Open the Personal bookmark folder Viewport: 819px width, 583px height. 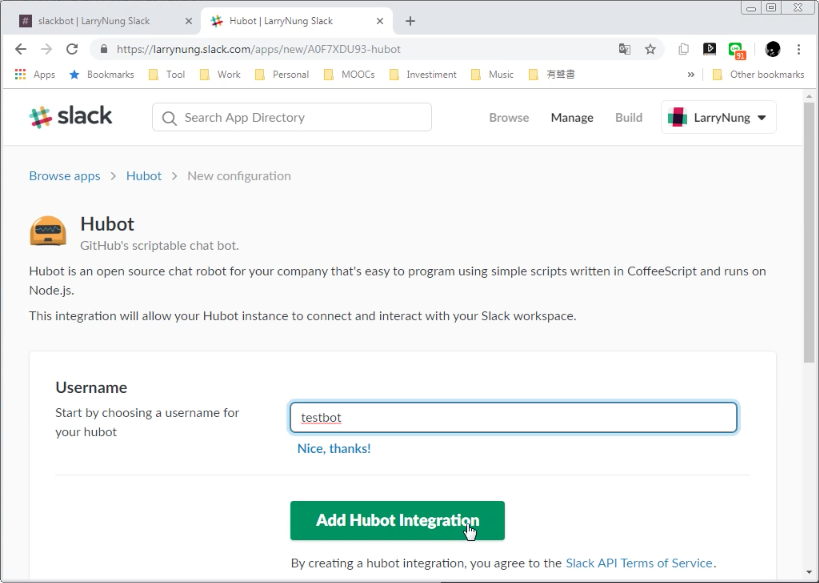[x=282, y=74]
